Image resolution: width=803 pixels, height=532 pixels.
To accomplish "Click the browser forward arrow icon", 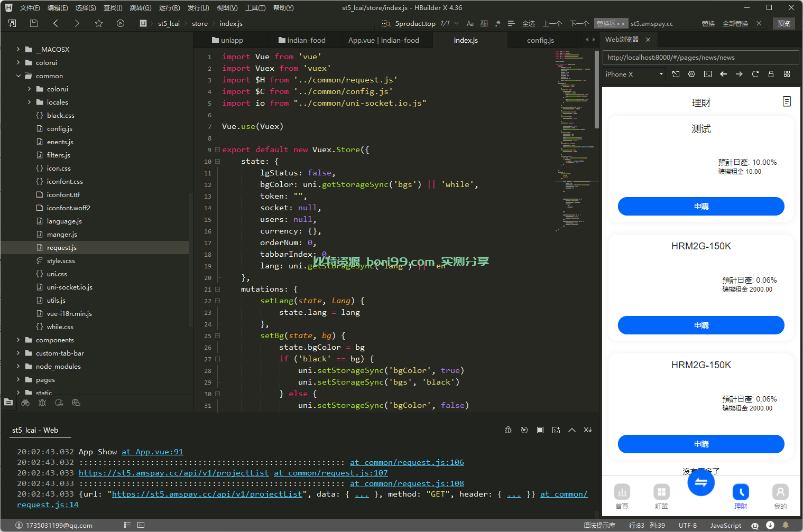I will tap(739, 74).
